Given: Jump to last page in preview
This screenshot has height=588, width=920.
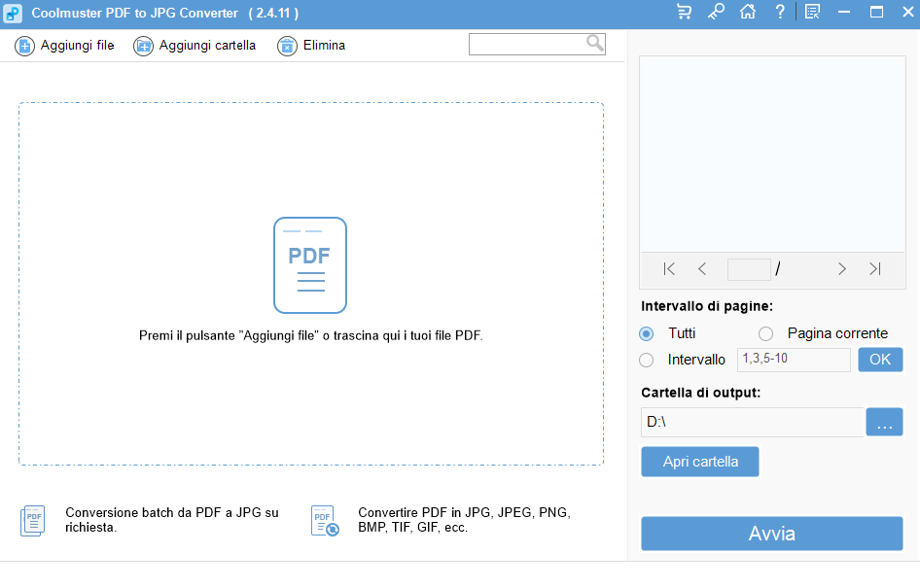Looking at the screenshot, I should (x=875, y=268).
